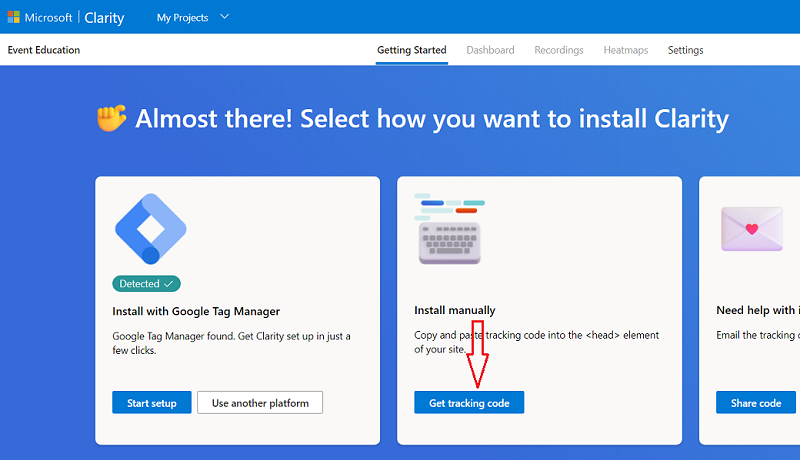Open the Dashboard tab
The height and width of the screenshot is (460, 800).
point(490,50)
